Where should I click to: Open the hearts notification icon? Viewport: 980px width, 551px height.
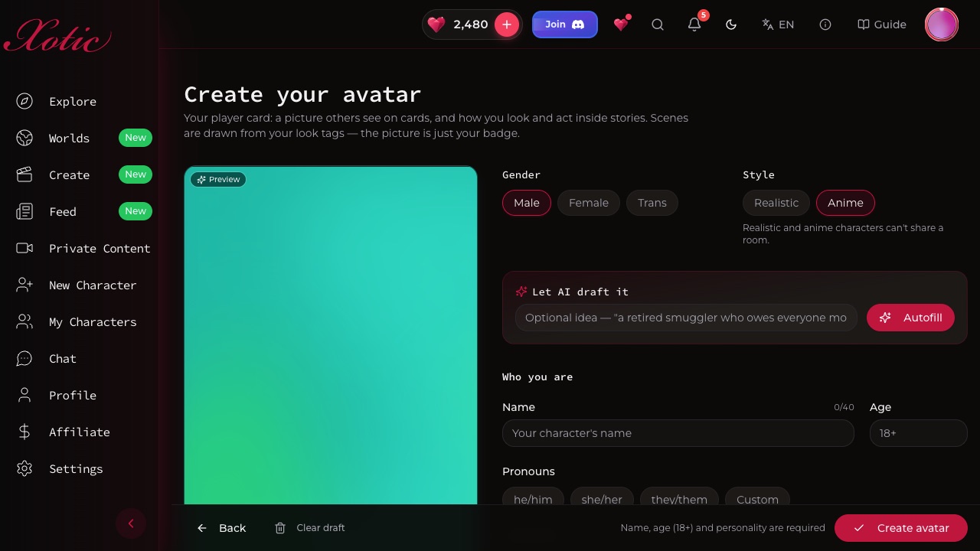coord(621,24)
